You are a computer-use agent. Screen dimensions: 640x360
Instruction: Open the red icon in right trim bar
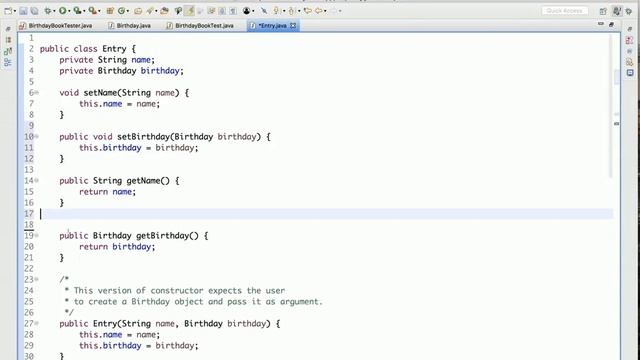point(629,40)
